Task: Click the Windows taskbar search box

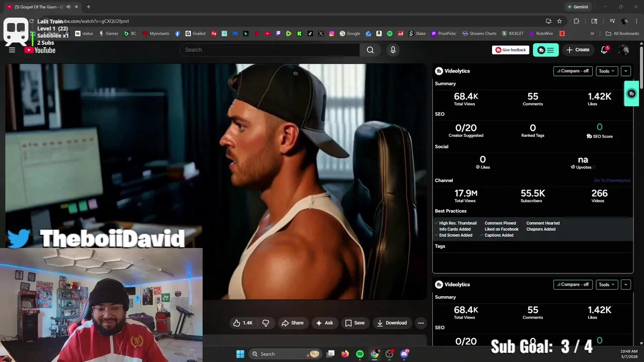Action: (286, 354)
